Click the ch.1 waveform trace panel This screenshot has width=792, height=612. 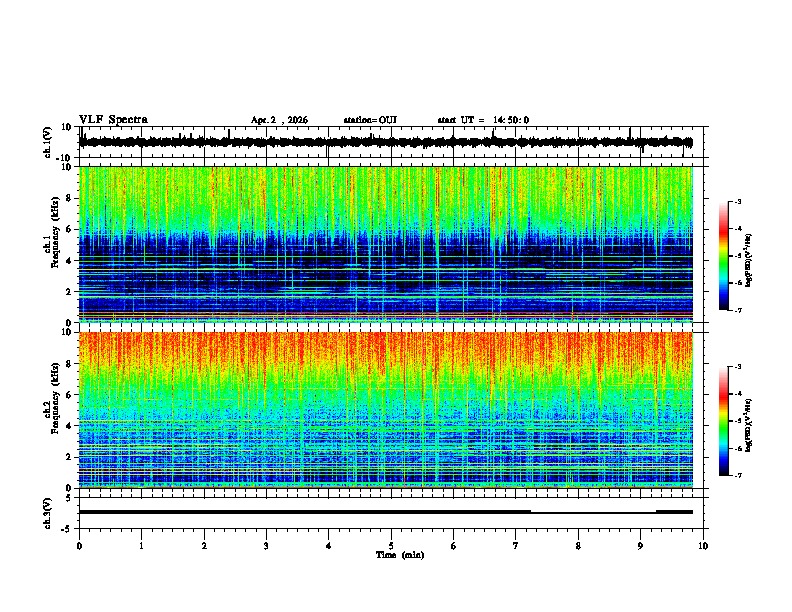391,142
